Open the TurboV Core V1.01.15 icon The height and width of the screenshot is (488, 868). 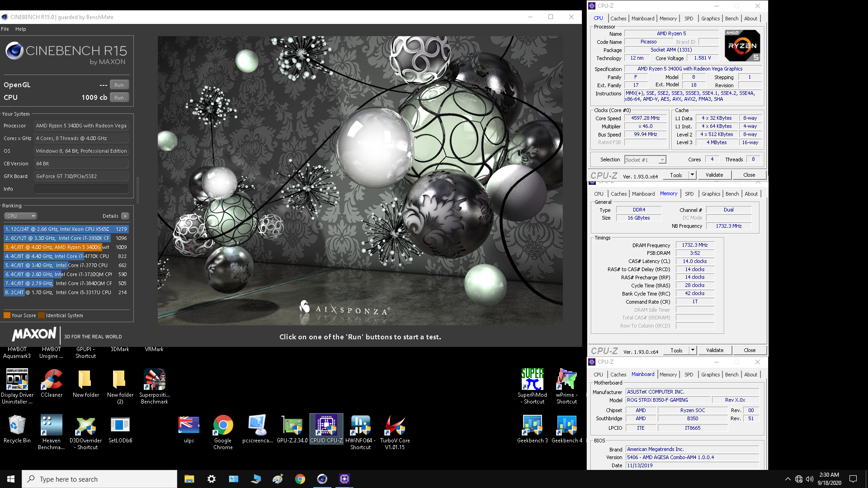(x=395, y=432)
